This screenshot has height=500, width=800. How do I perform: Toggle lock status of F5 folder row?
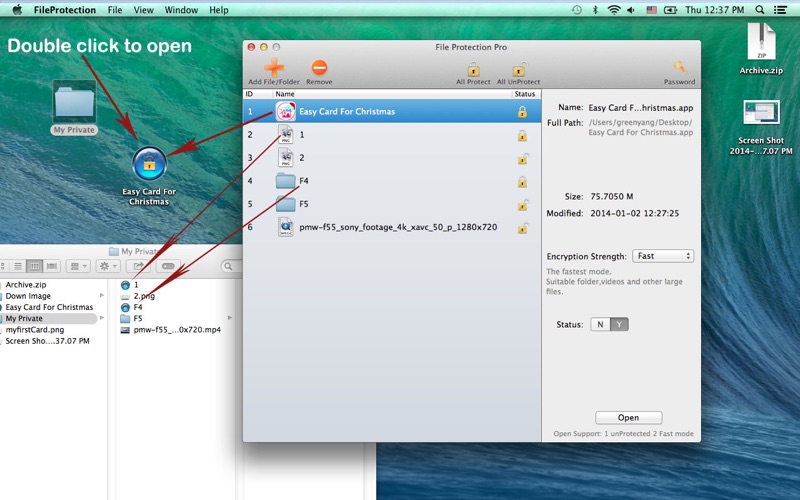[x=522, y=205]
